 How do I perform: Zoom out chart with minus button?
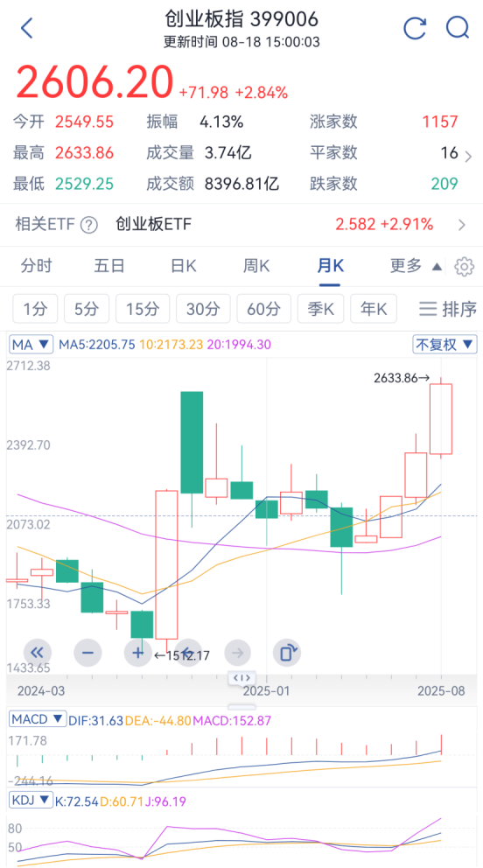(88, 652)
